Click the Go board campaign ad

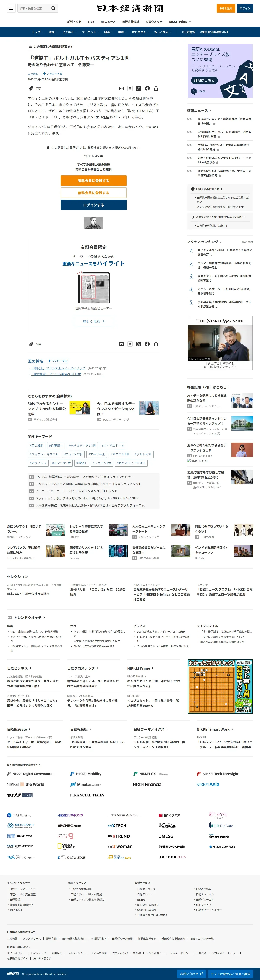[x=220, y=686]
